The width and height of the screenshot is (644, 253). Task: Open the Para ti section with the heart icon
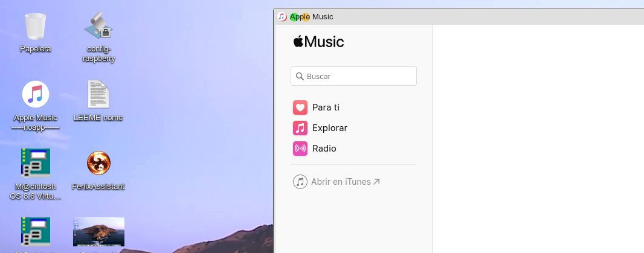pyautogui.click(x=316, y=107)
